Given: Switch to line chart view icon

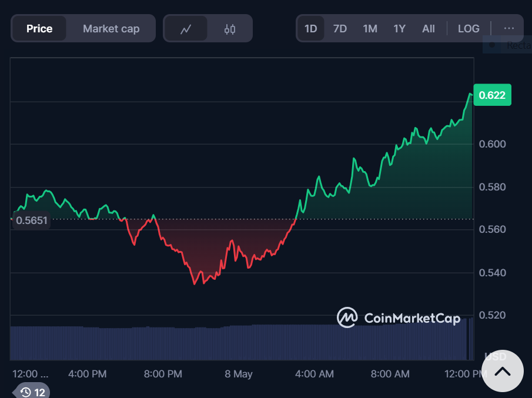Looking at the screenshot, I should pos(186,29).
